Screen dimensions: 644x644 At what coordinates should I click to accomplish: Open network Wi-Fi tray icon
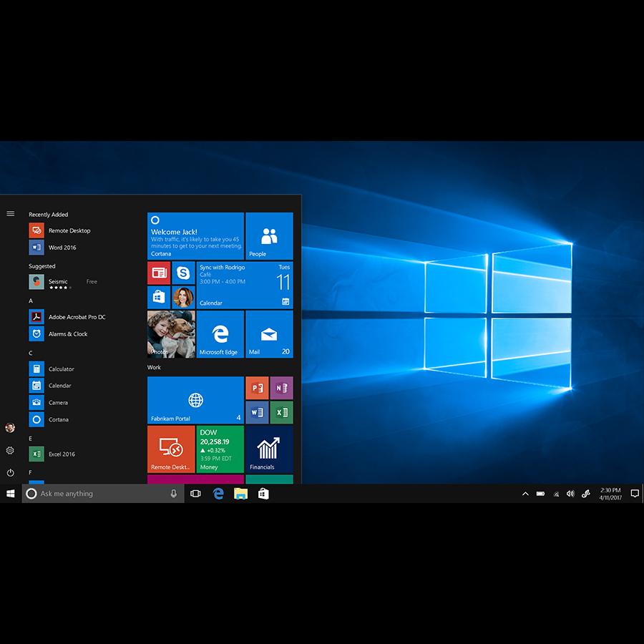[556, 494]
